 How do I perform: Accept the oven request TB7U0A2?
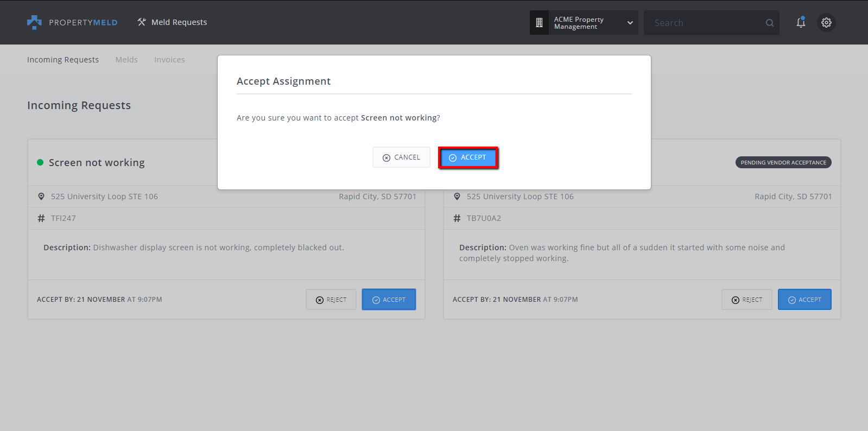(x=804, y=300)
